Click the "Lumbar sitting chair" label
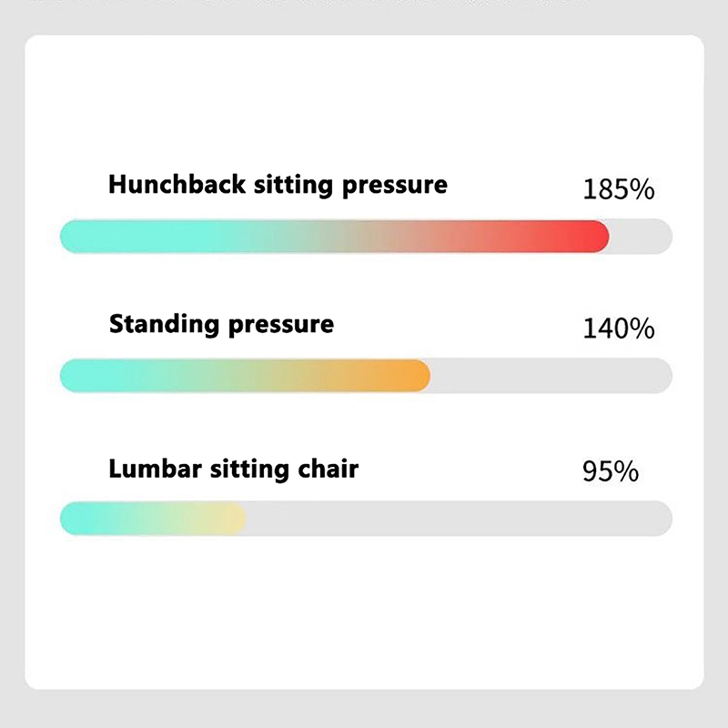The height and width of the screenshot is (728, 728). tap(233, 470)
